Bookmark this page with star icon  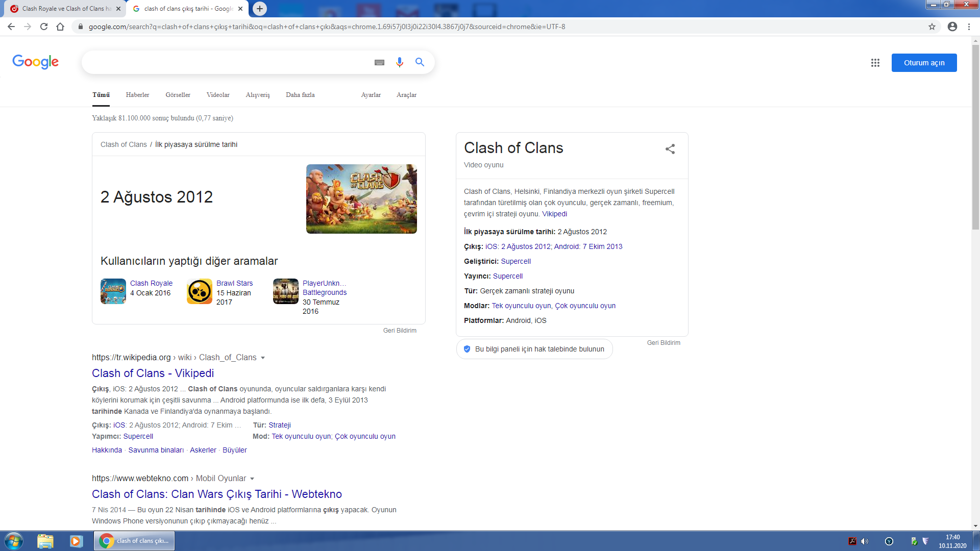(932, 27)
